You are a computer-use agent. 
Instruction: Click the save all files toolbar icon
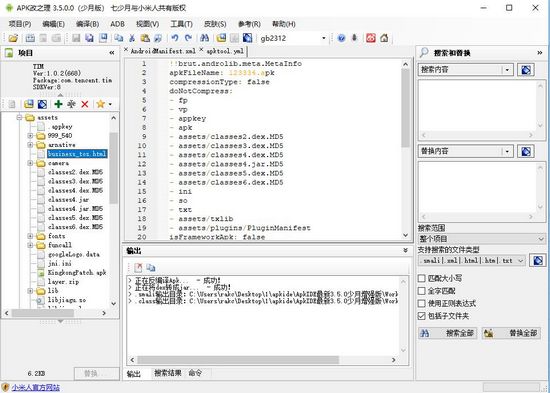(x=89, y=38)
